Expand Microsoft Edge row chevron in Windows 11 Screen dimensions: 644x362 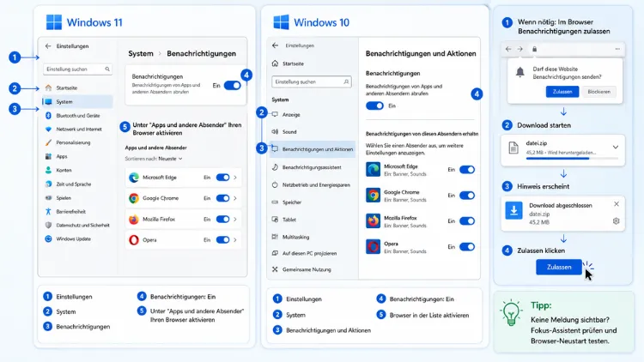235,178
